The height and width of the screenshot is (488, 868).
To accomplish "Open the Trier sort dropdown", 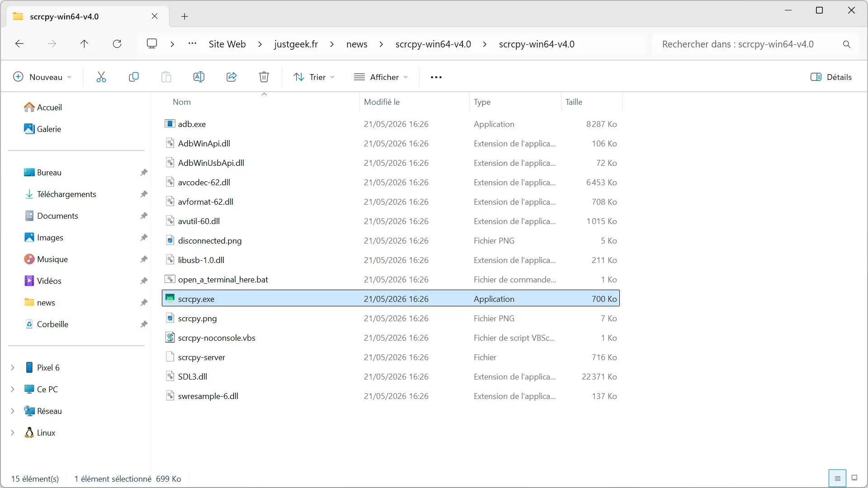I will (x=314, y=77).
